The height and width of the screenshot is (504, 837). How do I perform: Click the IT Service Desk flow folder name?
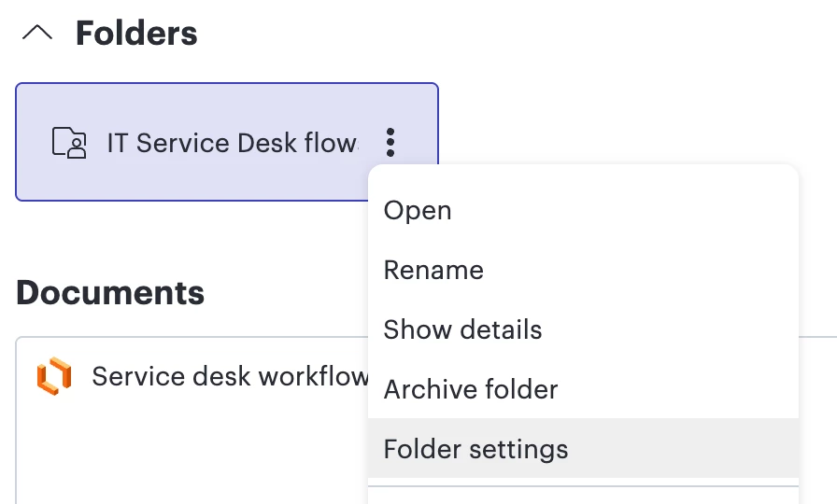[232, 143]
